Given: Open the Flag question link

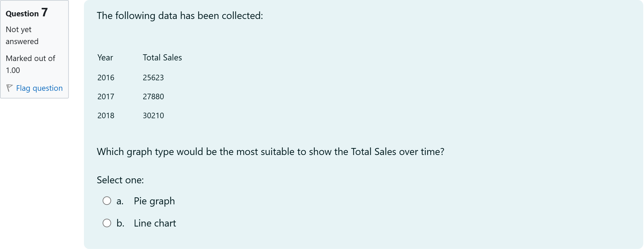Looking at the screenshot, I should point(39,88).
